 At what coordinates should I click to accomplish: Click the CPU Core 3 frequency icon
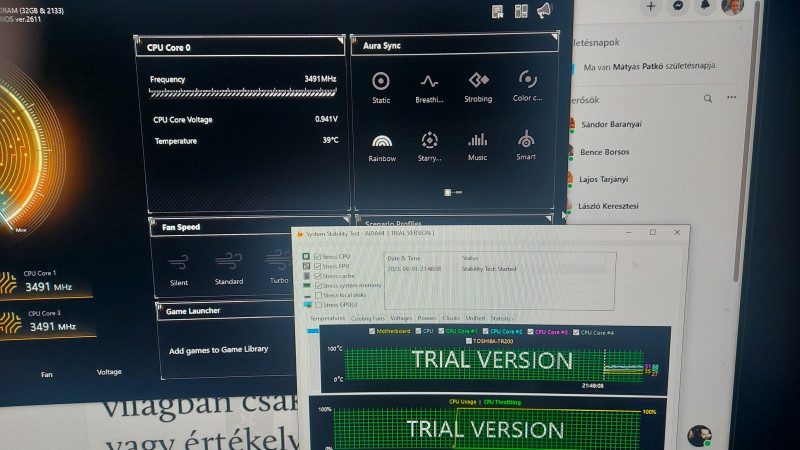pyautogui.click(x=10, y=322)
